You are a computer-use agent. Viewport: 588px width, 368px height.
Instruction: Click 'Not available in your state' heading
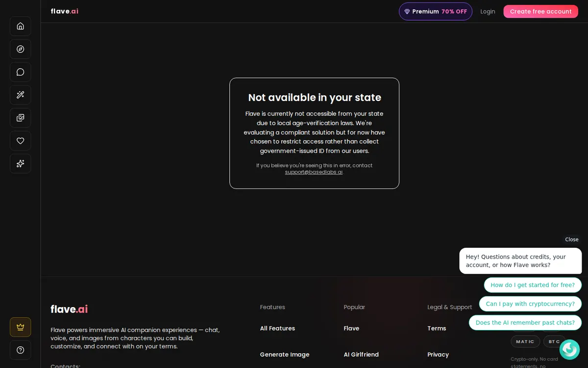coord(315,98)
